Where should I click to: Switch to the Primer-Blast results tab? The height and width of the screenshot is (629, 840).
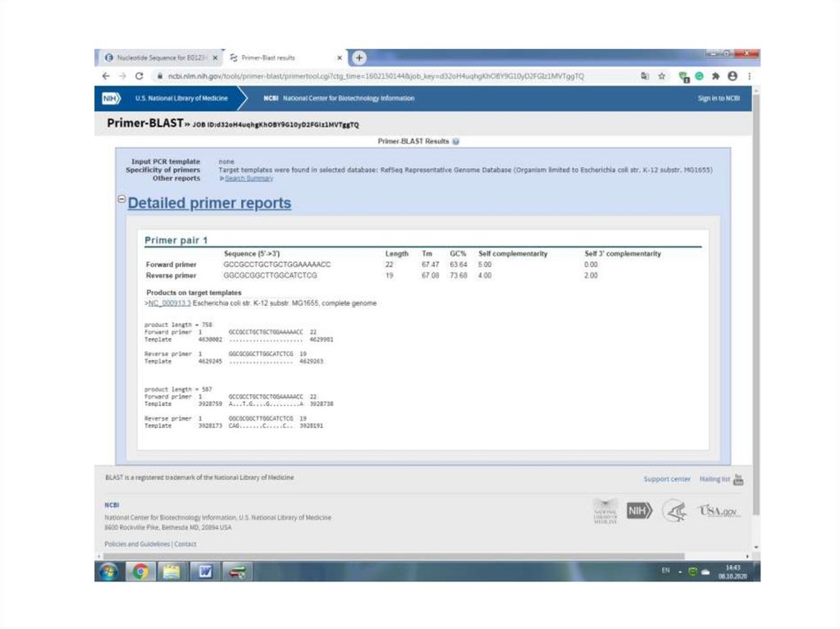(x=284, y=57)
